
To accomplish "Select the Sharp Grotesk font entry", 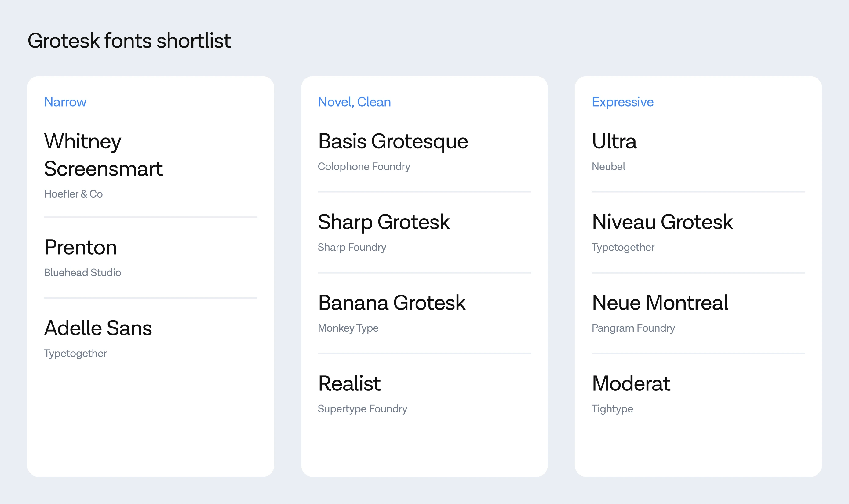I will tap(384, 222).
